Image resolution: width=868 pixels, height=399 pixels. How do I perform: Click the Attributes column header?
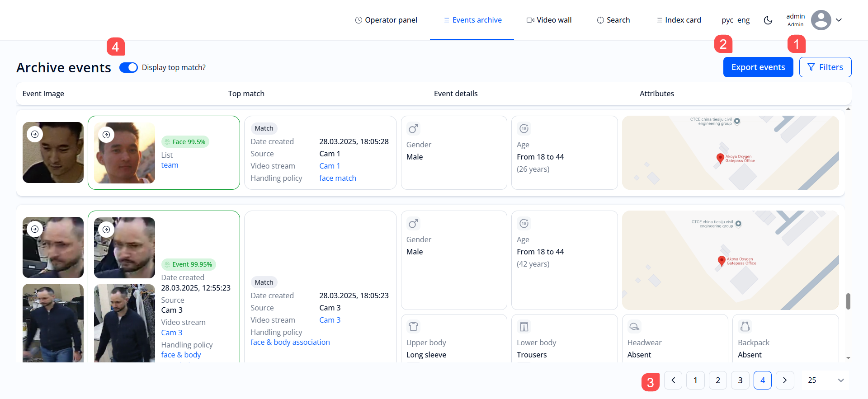[657, 94]
